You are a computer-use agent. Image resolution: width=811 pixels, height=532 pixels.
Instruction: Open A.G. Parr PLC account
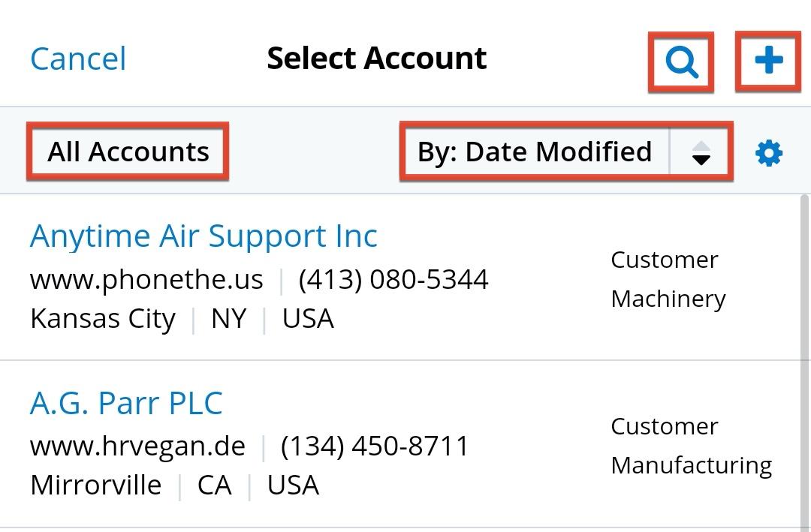(125, 403)
